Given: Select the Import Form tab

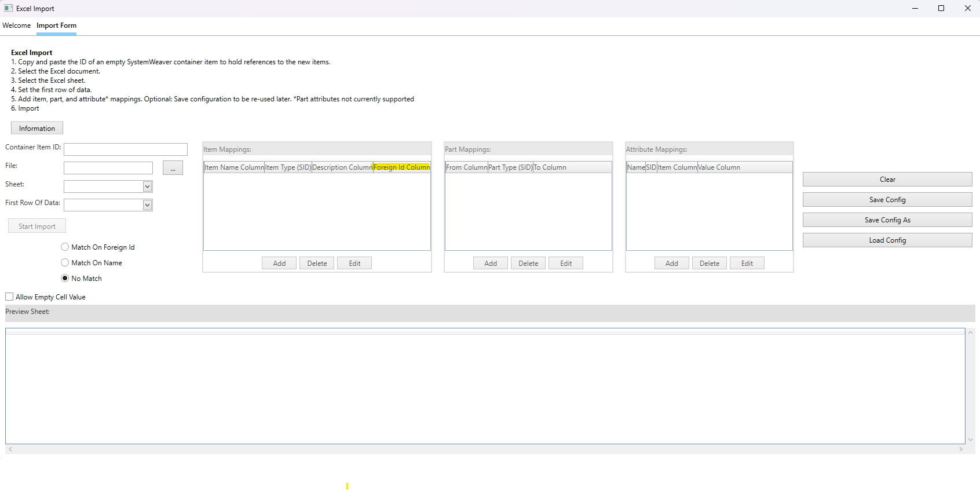Looking at the screenshot, I should pyautogui.click(x=56, y=25).
